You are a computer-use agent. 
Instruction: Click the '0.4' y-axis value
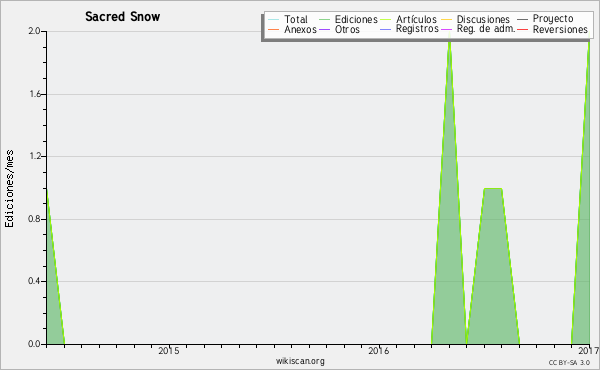(34, 281)
